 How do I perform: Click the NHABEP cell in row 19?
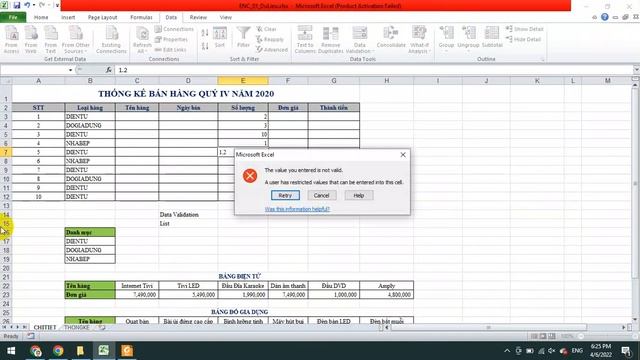[x=90, y=259]
